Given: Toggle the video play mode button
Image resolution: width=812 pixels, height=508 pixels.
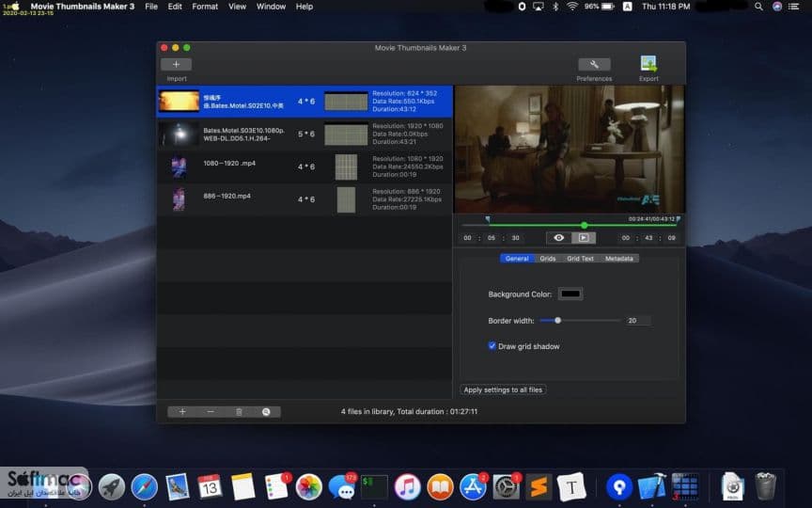Looking at the screenshot, I should coord(584,237).
